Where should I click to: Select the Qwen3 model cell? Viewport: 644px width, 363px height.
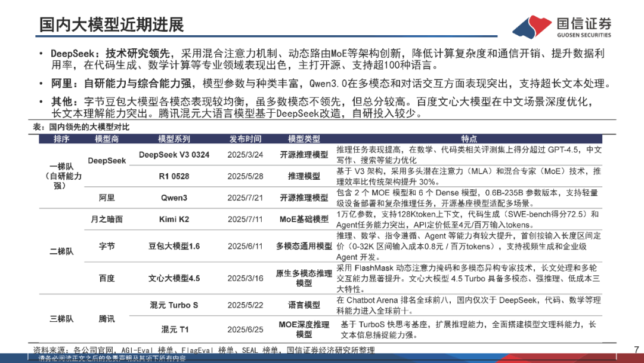click(x=174, y=198)
